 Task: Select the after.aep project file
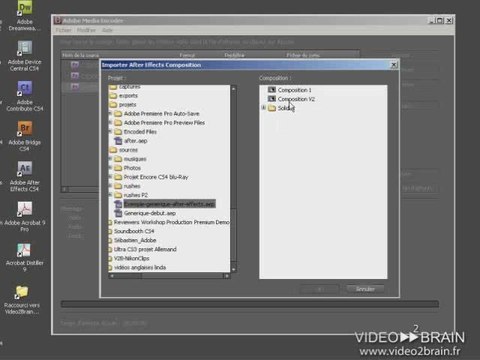135,141
